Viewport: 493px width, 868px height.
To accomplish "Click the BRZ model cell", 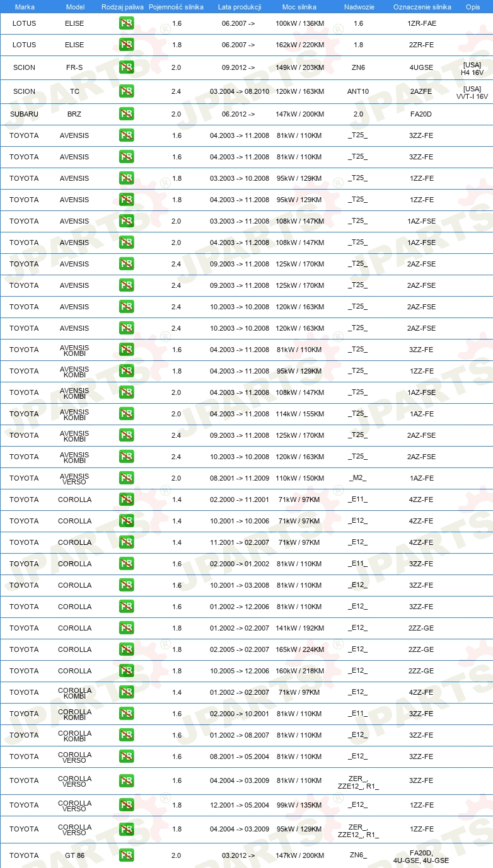I will point(74,114).
